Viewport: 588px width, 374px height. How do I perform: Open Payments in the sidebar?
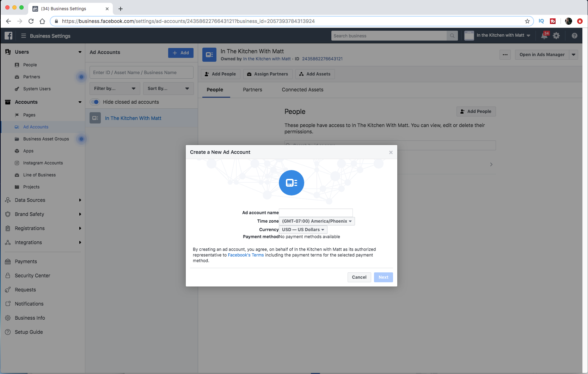tap(26, 261)
